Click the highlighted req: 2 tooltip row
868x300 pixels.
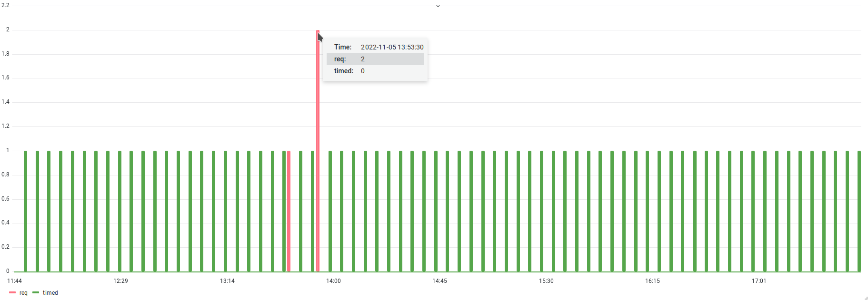tap(375, 59)
